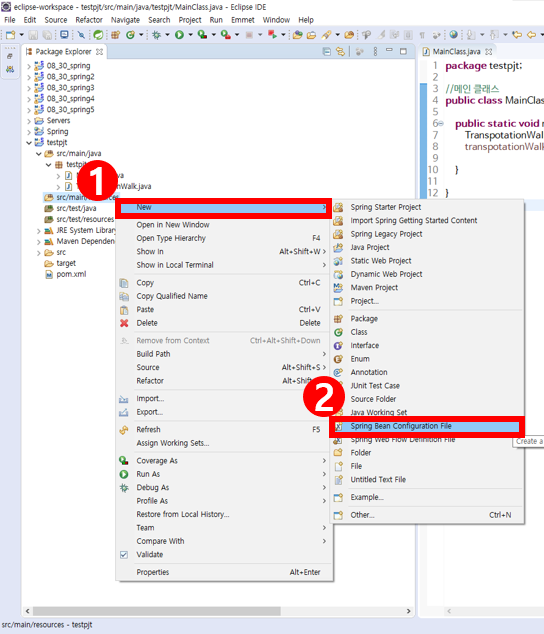Click the Coverage run toolbar icon
This screenshot has width=544, height=634.
(x=202, y=35)
